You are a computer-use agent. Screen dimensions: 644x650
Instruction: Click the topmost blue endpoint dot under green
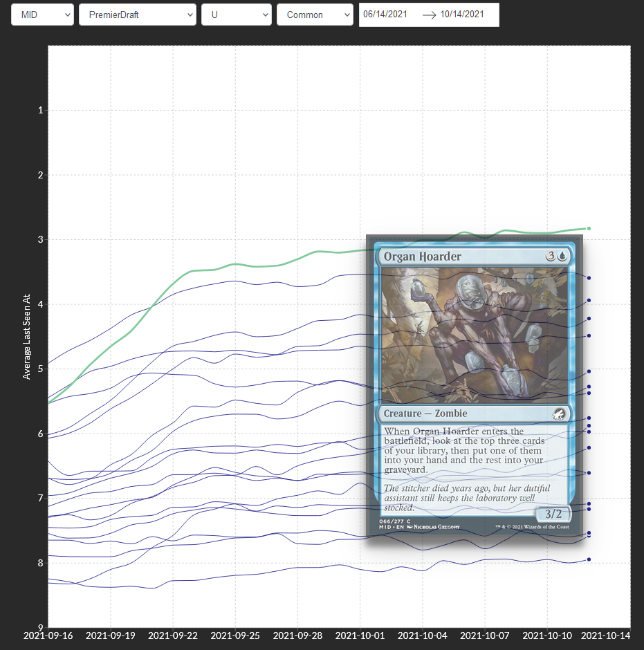coord(589,278)
